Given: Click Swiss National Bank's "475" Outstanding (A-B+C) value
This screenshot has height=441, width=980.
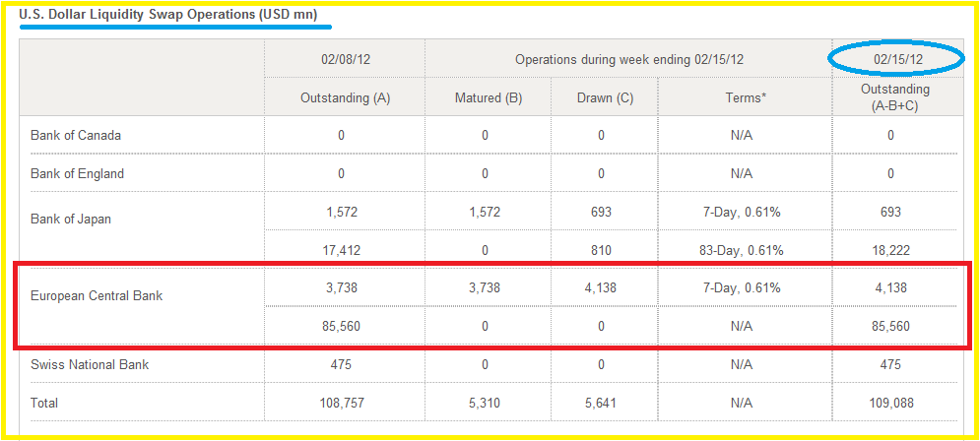Looking at the screenshot, I should pyautogui.click(x=890, y=364).
